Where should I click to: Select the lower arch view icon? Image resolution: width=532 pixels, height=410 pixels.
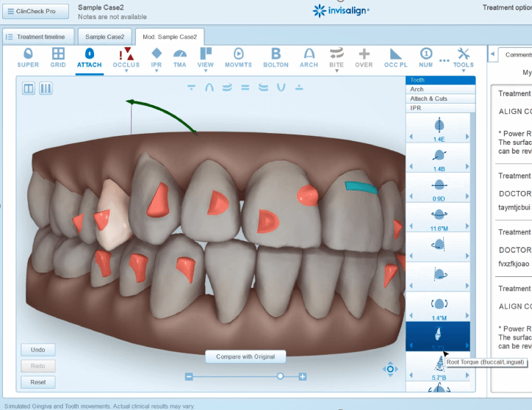coord(281,87)
